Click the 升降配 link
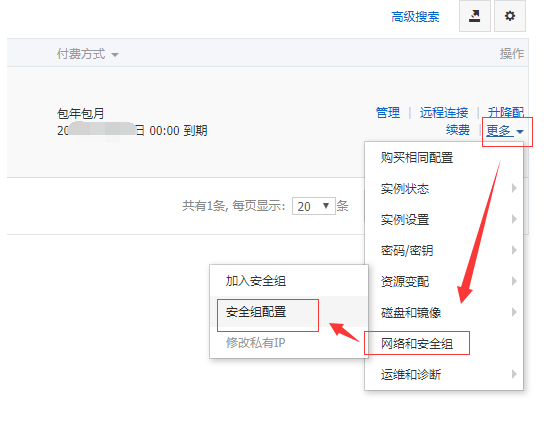The height and width of the screenshot is (443, 544). click(505, 113)
